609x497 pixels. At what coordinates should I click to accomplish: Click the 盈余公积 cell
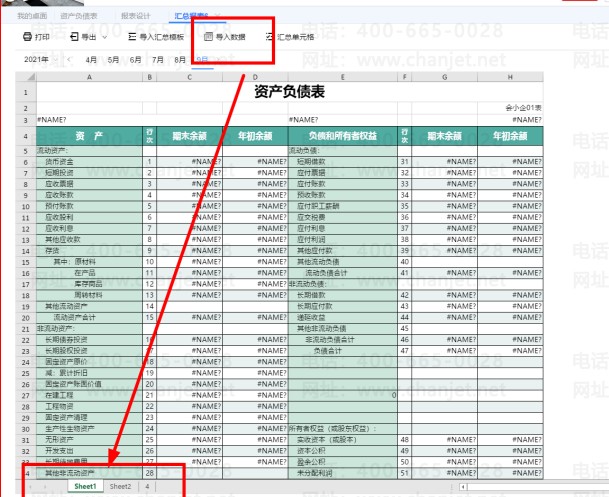point(343,462)
